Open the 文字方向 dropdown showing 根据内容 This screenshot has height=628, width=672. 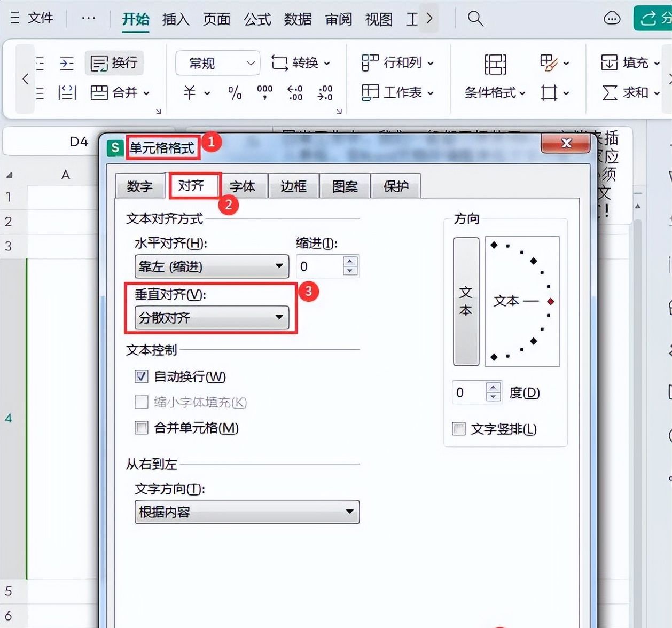[x=246, y=512]
